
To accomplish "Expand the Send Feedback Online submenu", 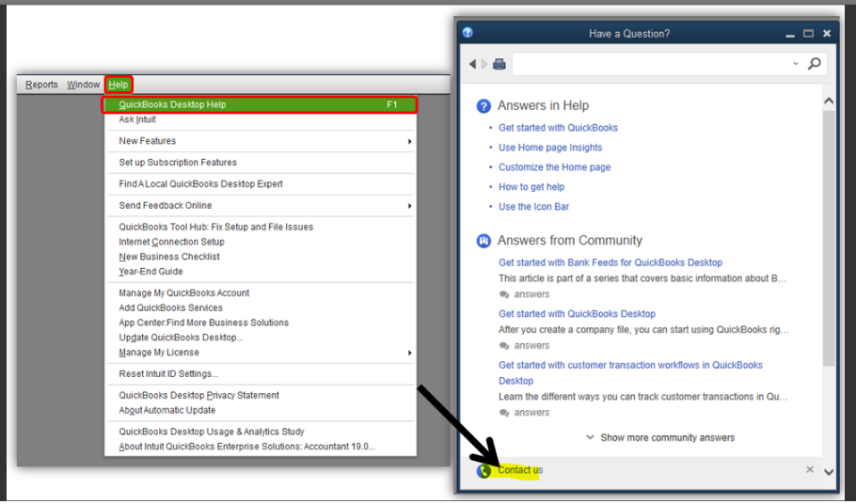I will click(409, 206).
